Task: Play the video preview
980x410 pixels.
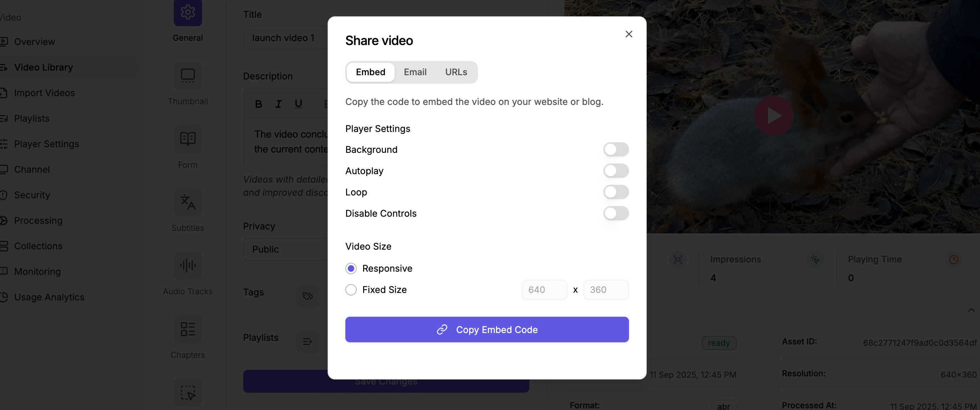Action: pos(773,115)
